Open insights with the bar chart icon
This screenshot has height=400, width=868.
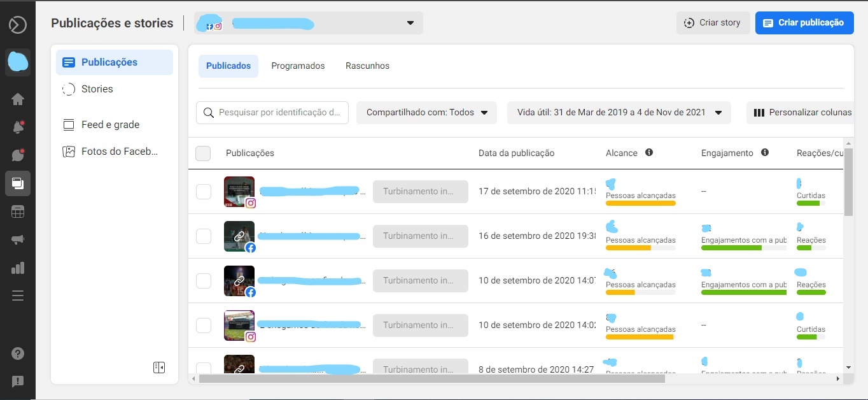(x=18, y=268)
